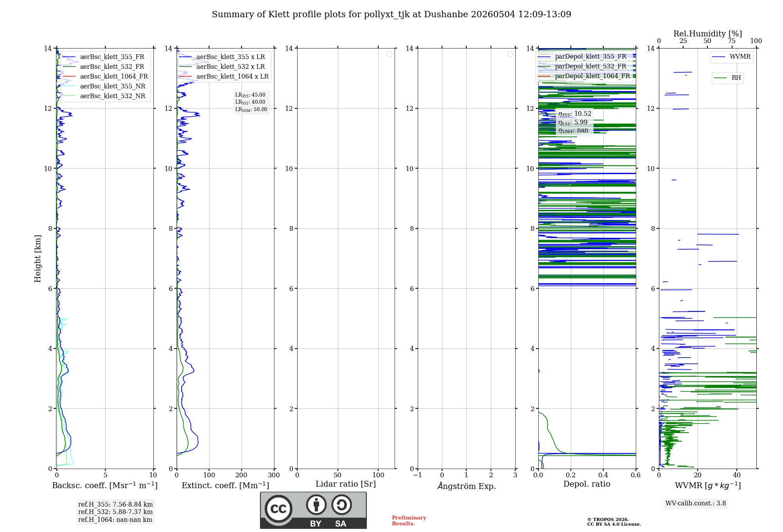783x532 pixels.
Task: Click the parDepol_klett_1064_FR legend entry
Action: pos(584,76)
